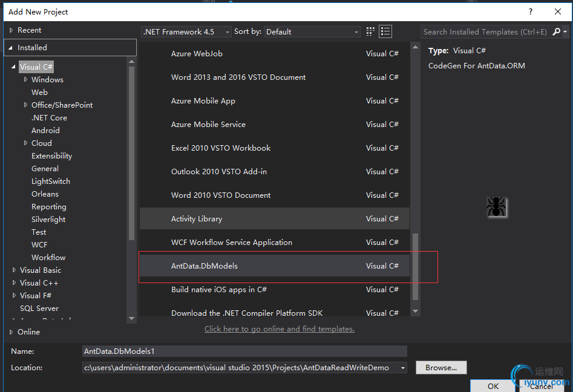This screenshot has height=392, width=573.
Task: Choose the Azure WebJob template
Action: tap(275, 54)
